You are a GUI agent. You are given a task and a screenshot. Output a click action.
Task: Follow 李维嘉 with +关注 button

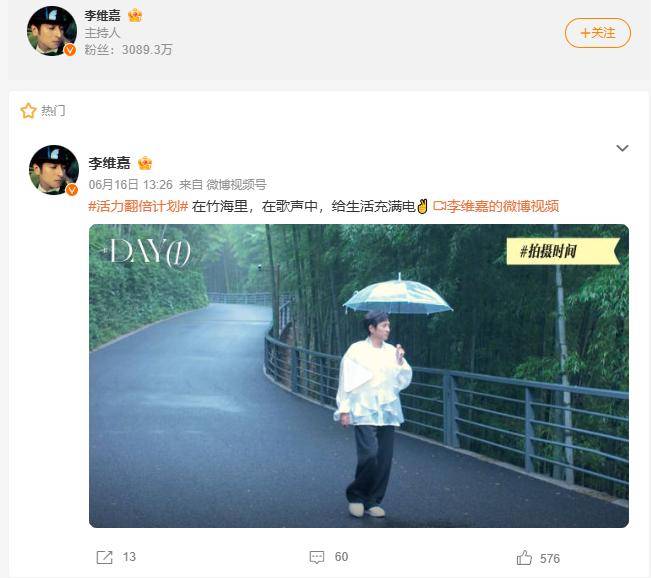[597, 33]
